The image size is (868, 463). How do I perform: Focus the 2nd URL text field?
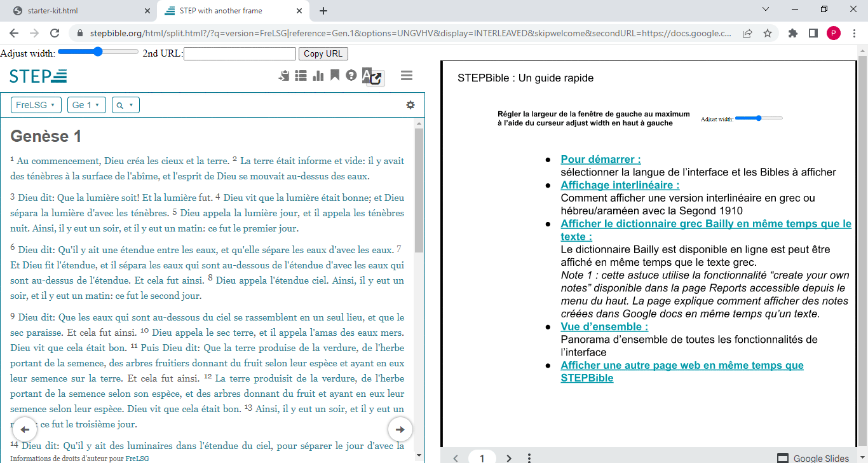[x=240, y=54]
